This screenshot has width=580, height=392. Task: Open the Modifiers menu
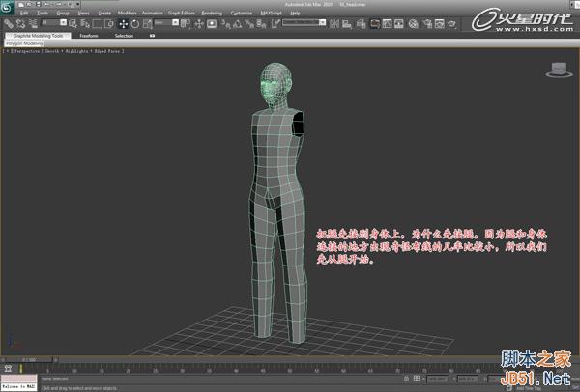point(127,13)
